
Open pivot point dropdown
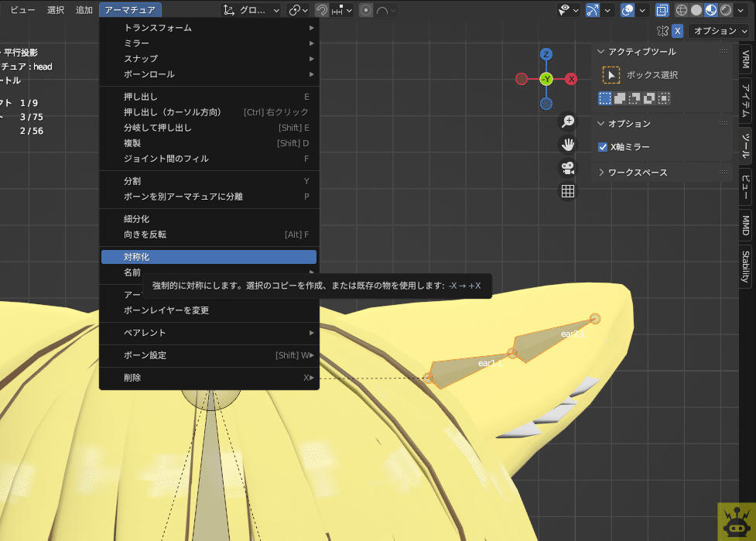pos(299,10)
